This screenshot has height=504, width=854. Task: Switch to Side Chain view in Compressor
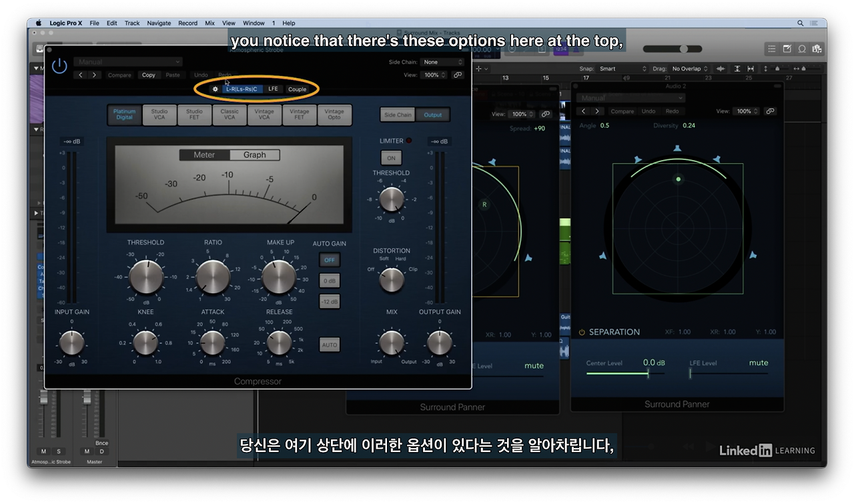click(x=398, y=115)
